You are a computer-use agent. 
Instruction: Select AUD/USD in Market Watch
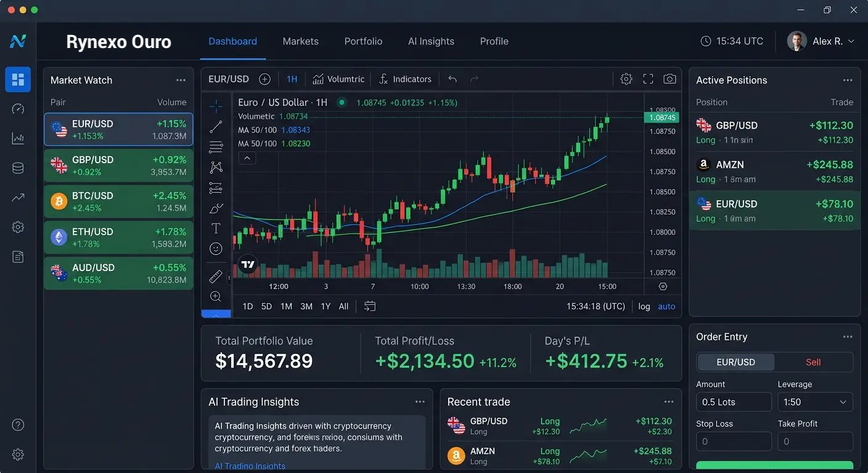pos(118,273)
